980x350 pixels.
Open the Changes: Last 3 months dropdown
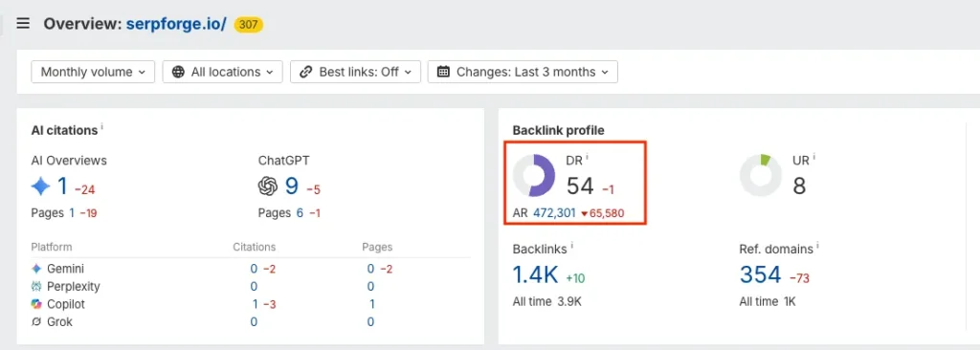pos(523,72)
